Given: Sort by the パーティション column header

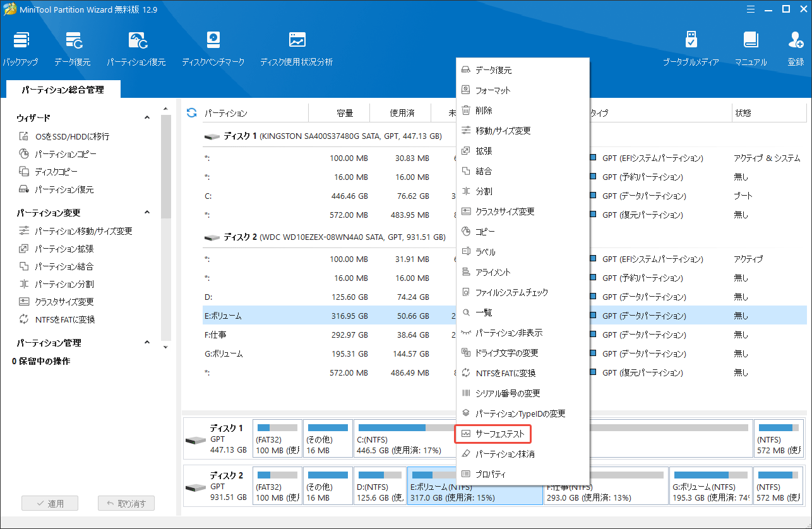Looking at the screenshot, I should (x=254, y=113).
